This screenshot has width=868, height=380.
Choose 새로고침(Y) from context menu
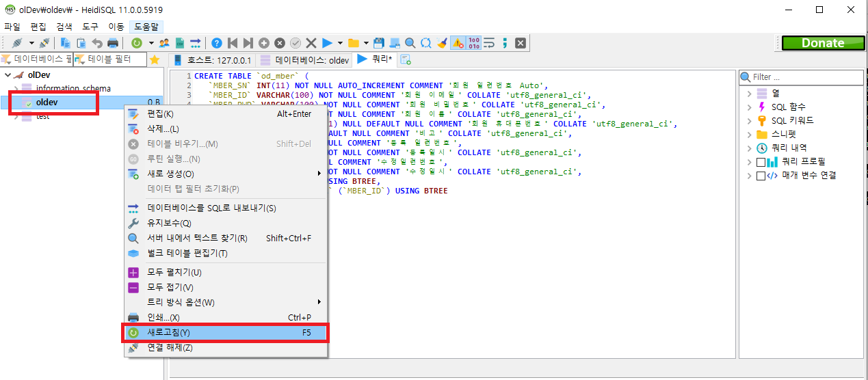[x=226, y=332]
